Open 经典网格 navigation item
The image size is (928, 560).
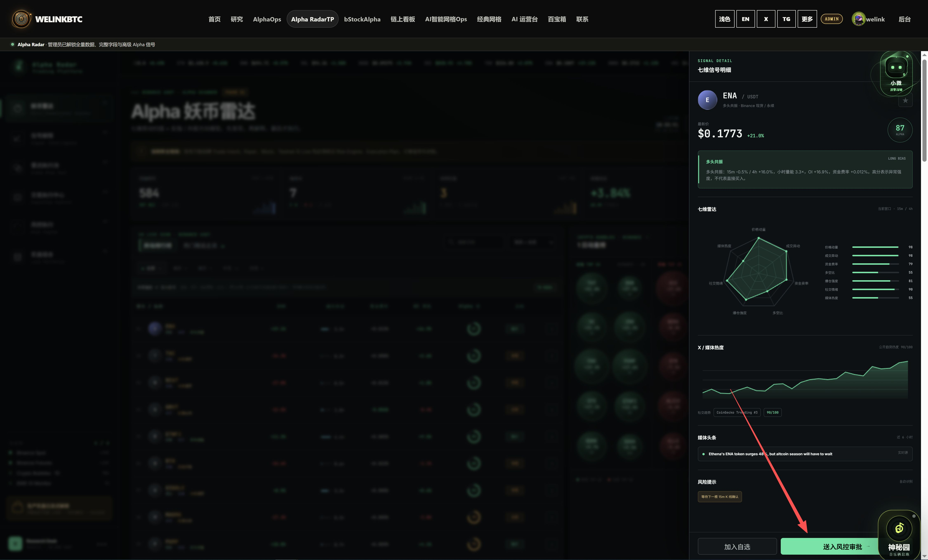489,19
